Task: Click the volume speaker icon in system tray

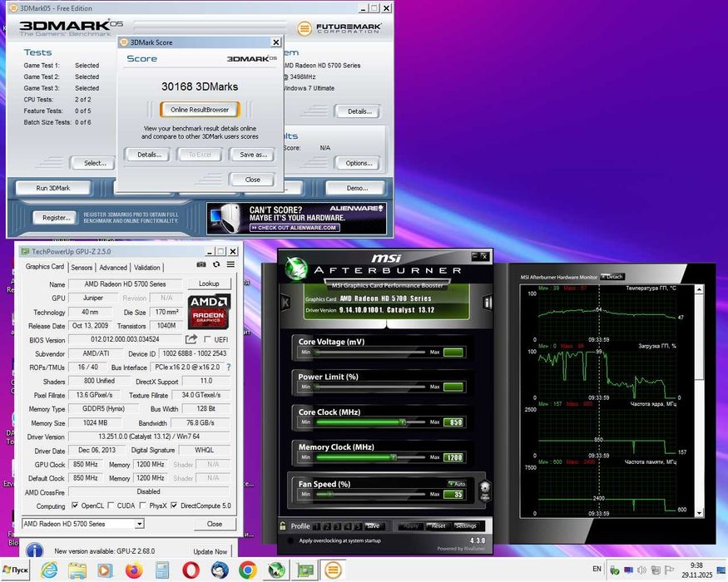Action: coord(641,570)
